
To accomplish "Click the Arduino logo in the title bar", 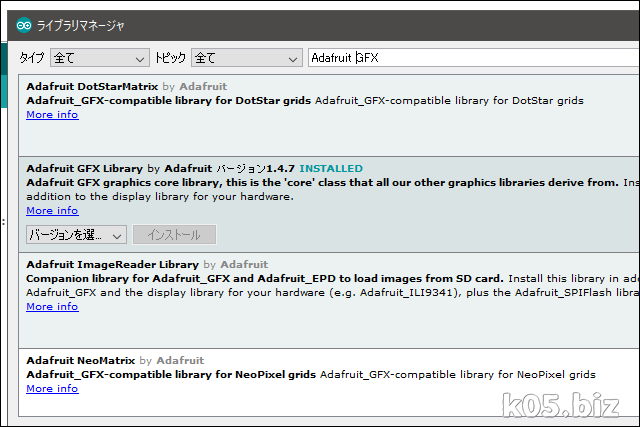I will click(x=24, y=25).
